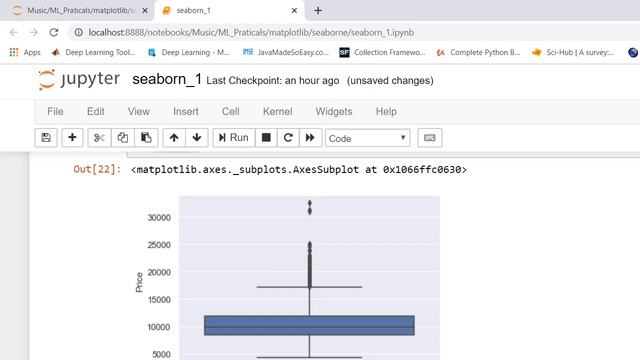Open Deep Learning - M... bookmark
Viewport: 640px width, 360px height.
coord(189,52)
